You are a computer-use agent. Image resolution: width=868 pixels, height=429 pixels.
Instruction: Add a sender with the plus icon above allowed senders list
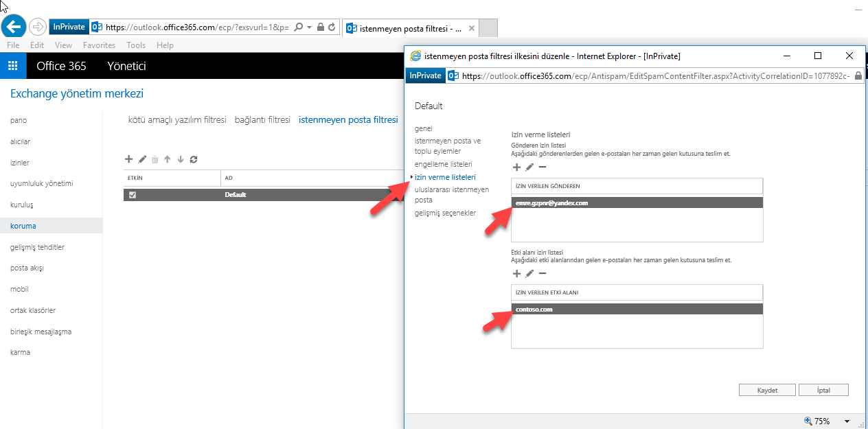tap(517, 167)
